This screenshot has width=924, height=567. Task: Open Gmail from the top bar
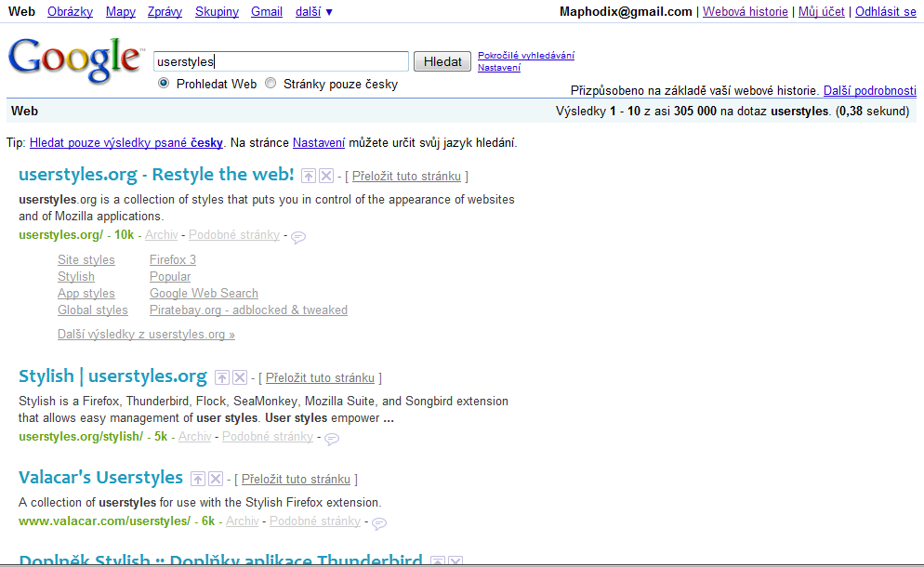(x=267, y=12)
